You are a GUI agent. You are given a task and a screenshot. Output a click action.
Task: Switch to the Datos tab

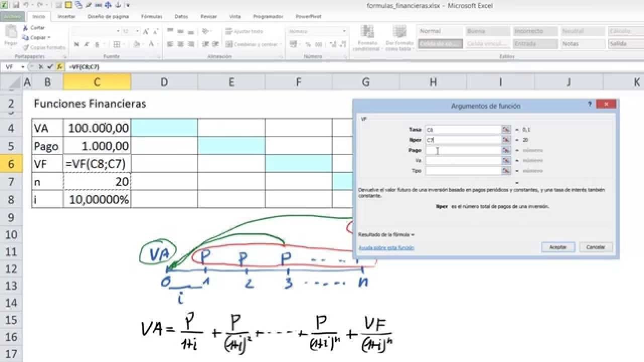pos(181,17)
